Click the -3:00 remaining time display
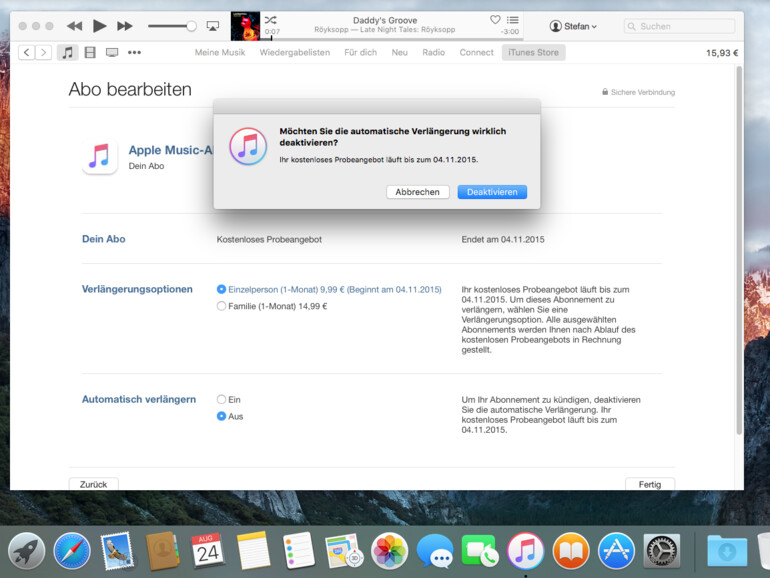Image resolution: width=770 pixels, height=578 pixels. (510, 31)
